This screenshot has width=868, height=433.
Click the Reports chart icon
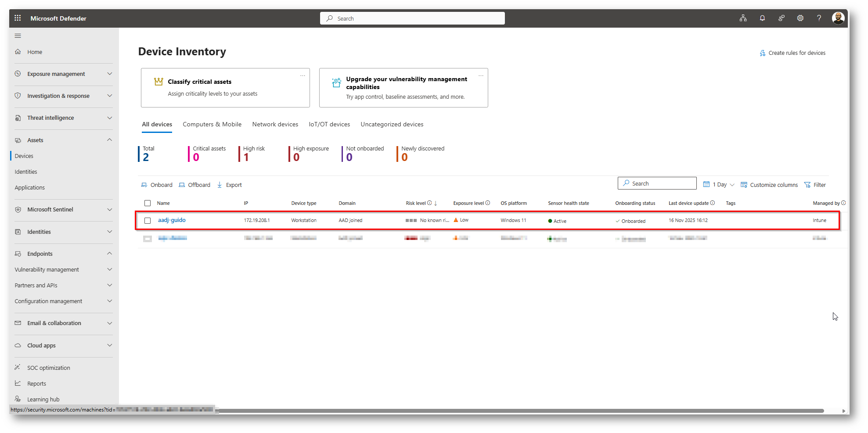click(x=18, y=383)
